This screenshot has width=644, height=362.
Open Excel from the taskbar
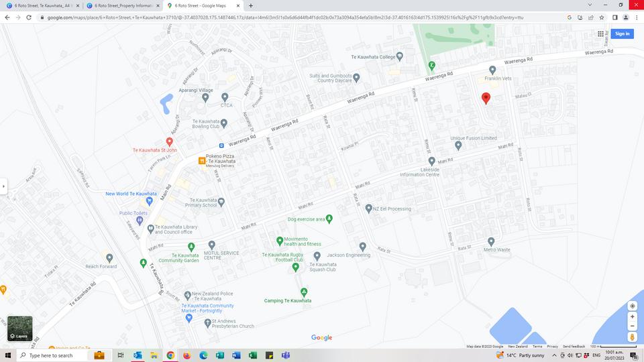click(x=253, y=355)
